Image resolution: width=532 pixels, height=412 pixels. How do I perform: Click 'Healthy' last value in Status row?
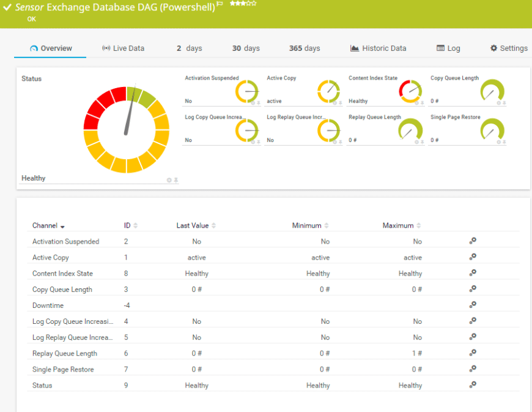pos(196,385)
